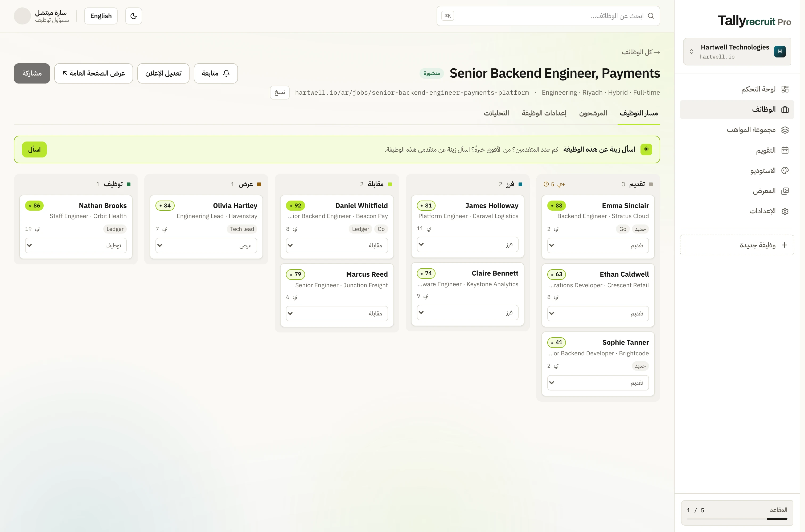Click the blue square of فرز column
Viewport: 805px width, 532px height.
[520, 184]
